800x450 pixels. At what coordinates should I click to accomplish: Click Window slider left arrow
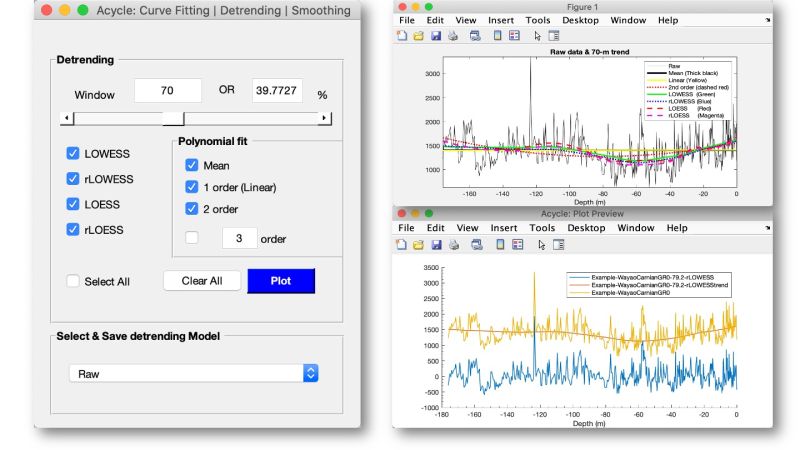click(x=67, y=118)
